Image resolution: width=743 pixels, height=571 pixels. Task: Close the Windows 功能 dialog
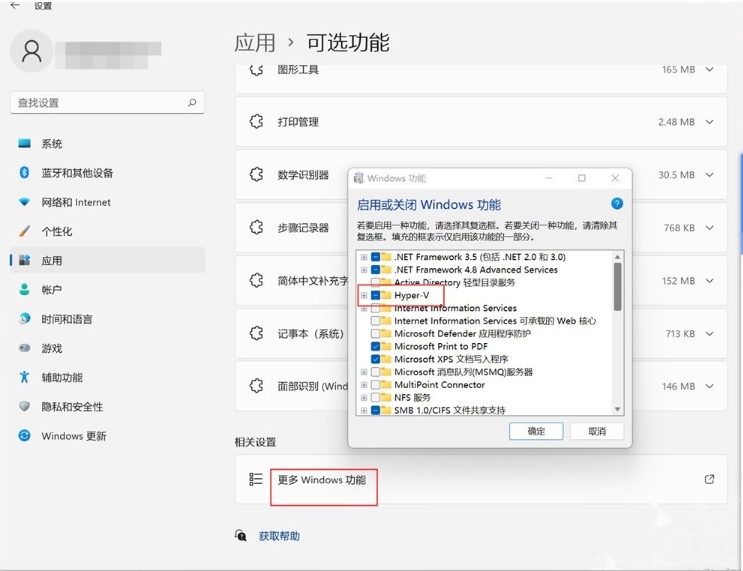pos(615,178)
